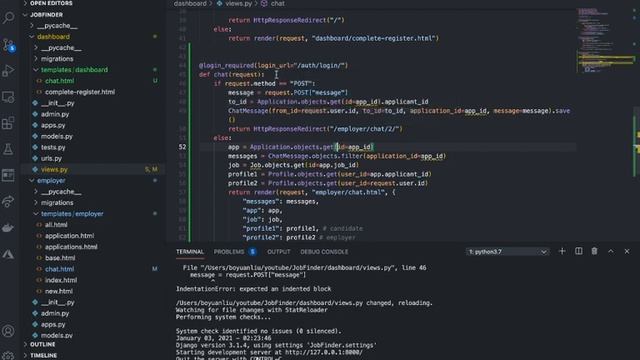Maximize the panel with up chevron
The image size is (640, 360).
(x=611, y=251)
